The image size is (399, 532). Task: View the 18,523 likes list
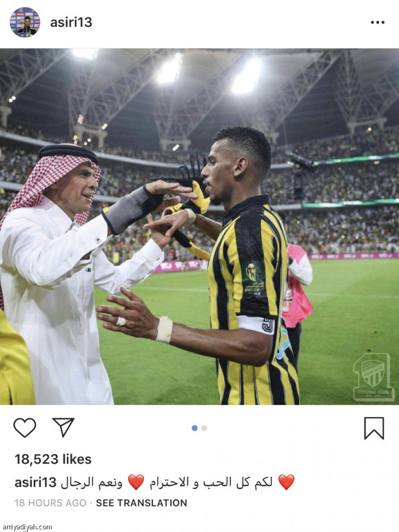(x=53, y=459)
